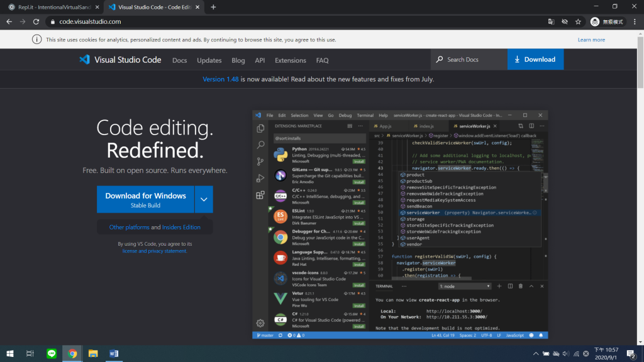Click the maximize terminal panel chevron

531,286
